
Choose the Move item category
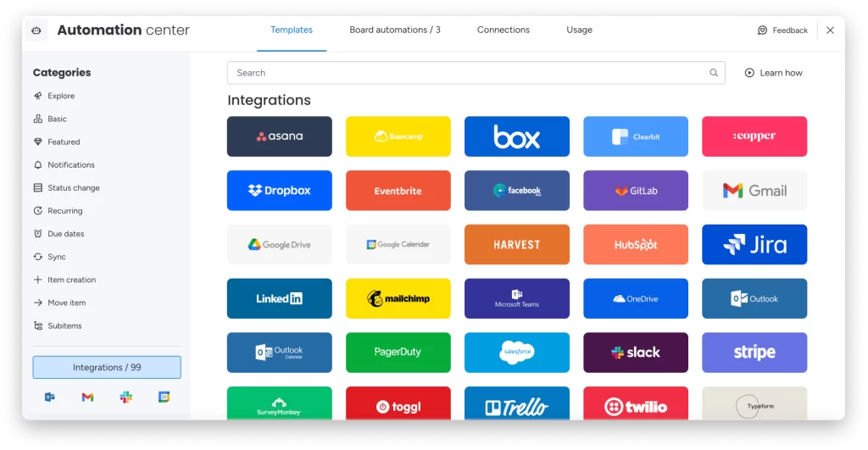coord(59,303)
